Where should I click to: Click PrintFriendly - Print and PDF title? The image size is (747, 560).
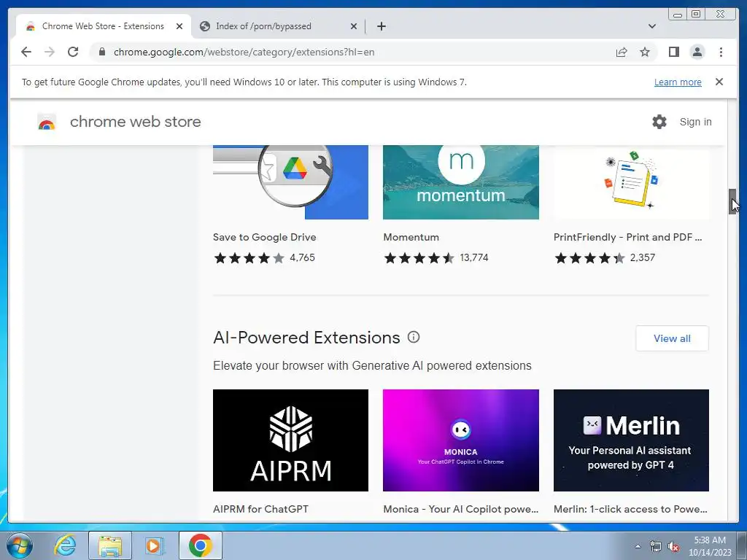627,237
